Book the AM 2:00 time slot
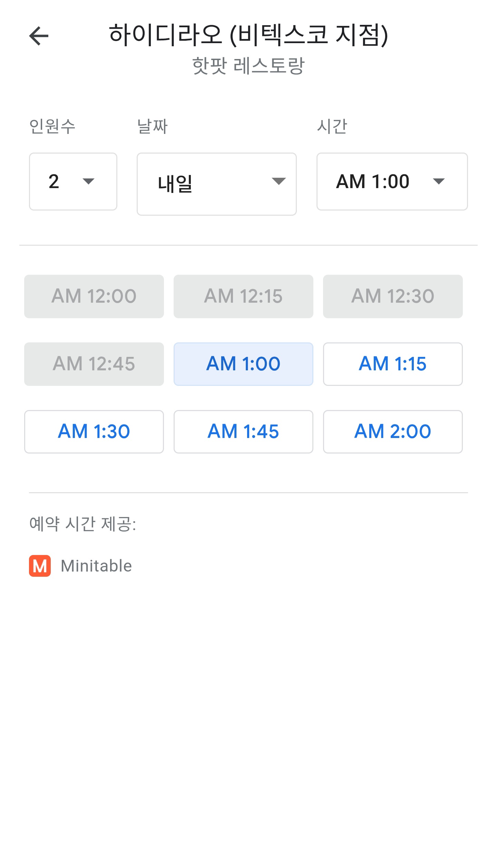Image resolution: width=497 pixels, height=868 pixels. (x=393, y=432)
